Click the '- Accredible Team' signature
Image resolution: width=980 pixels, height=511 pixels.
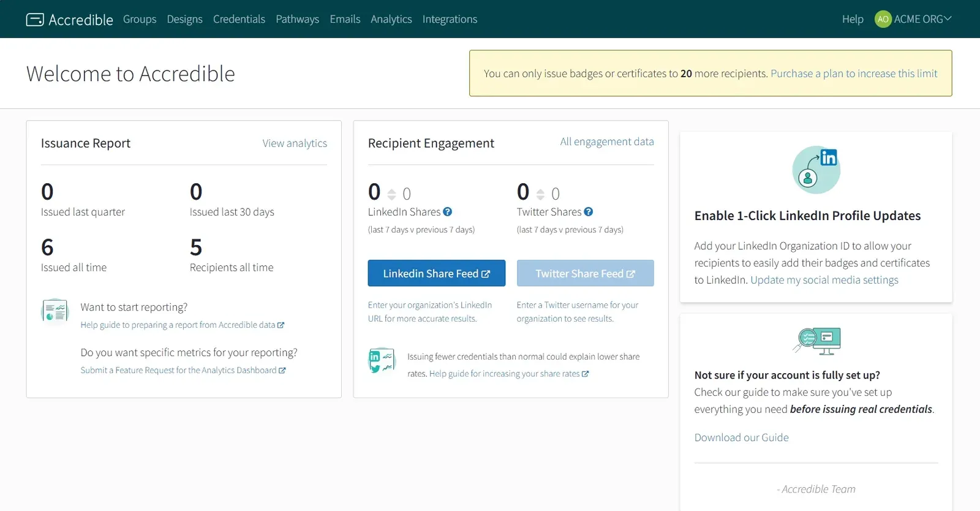tap(816, 489)
